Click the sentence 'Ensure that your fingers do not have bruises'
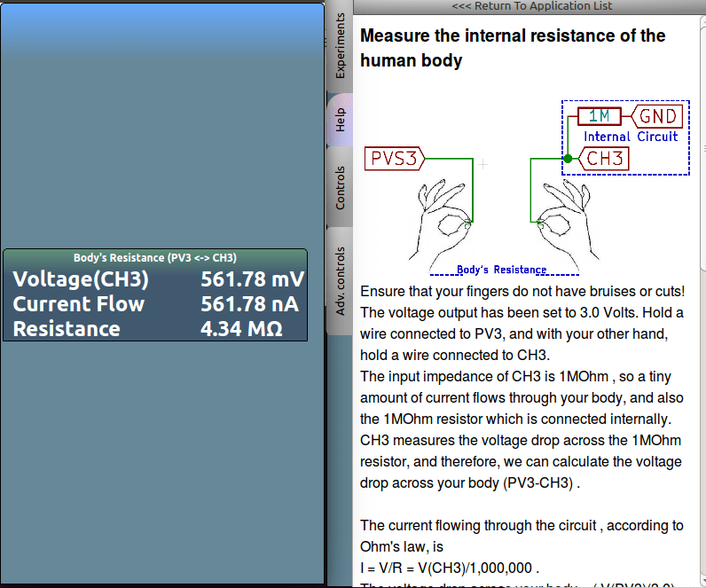Image resolution: width=706 pixels, height=588 pixels. tap(522, 291)
